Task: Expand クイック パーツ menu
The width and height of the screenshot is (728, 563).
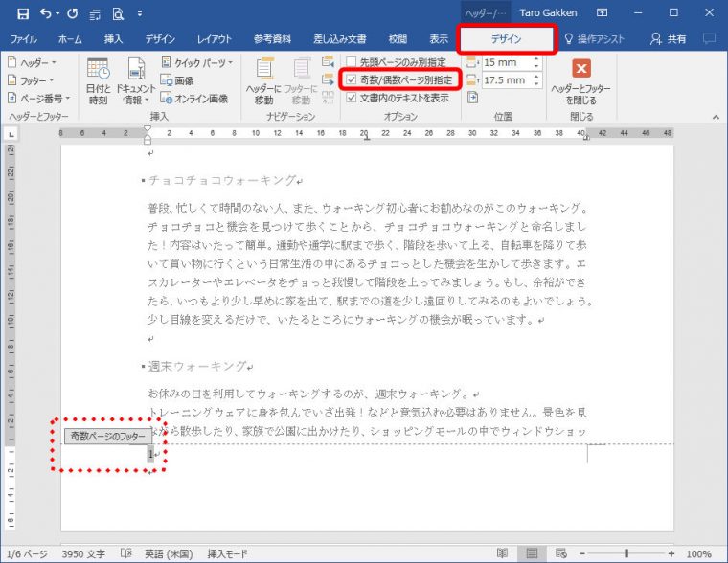Action: [197, 62]
